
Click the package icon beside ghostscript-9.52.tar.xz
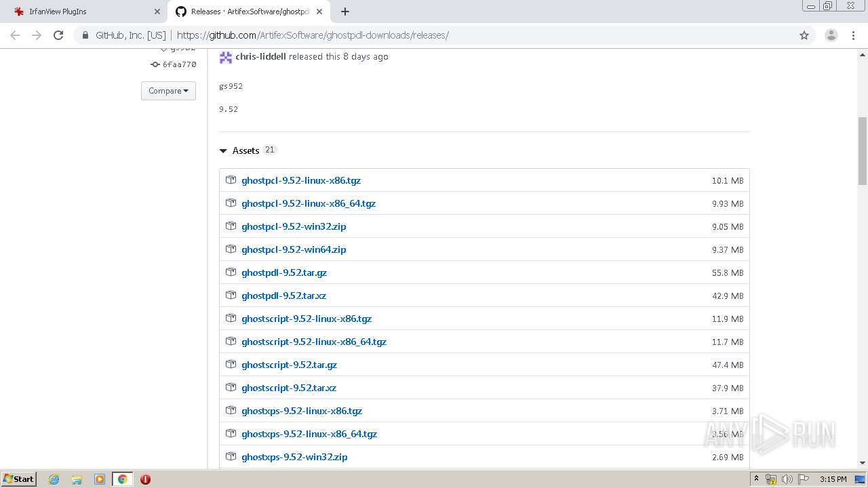click(231, 388)
